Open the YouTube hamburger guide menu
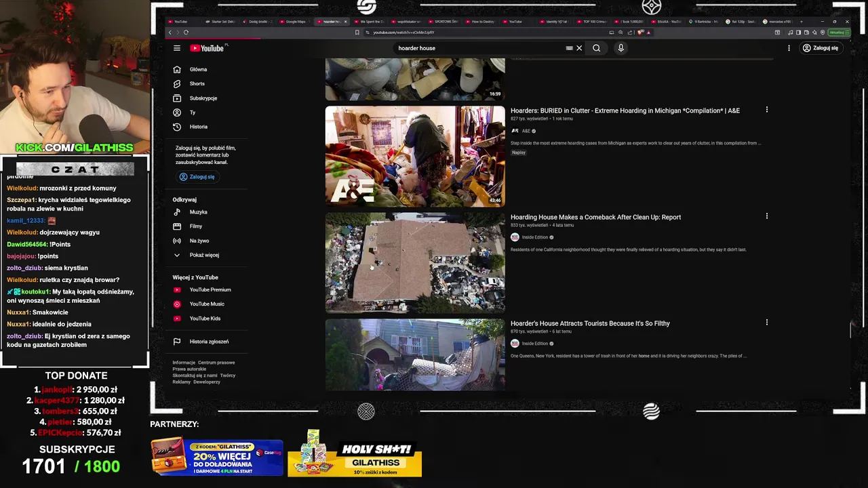This screenshot has width=868, height=488. (176, 48)
